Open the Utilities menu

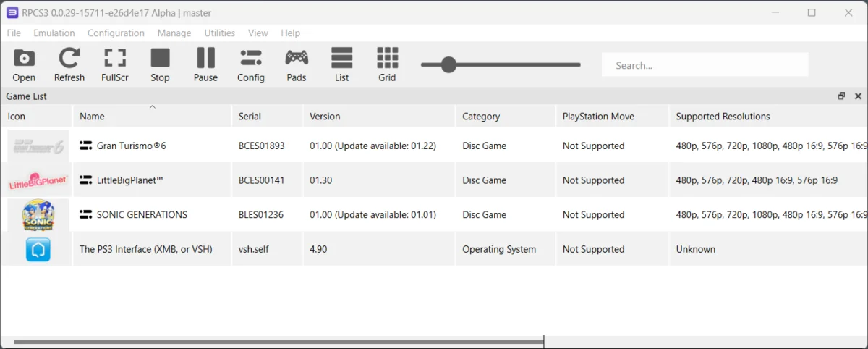(x=220, y=33)
